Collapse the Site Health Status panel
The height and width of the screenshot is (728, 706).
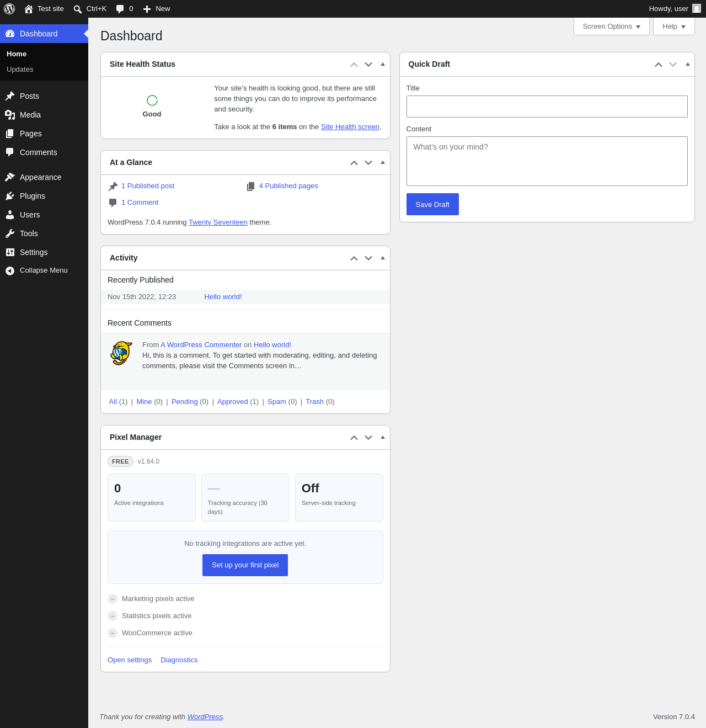pos(383,65)
